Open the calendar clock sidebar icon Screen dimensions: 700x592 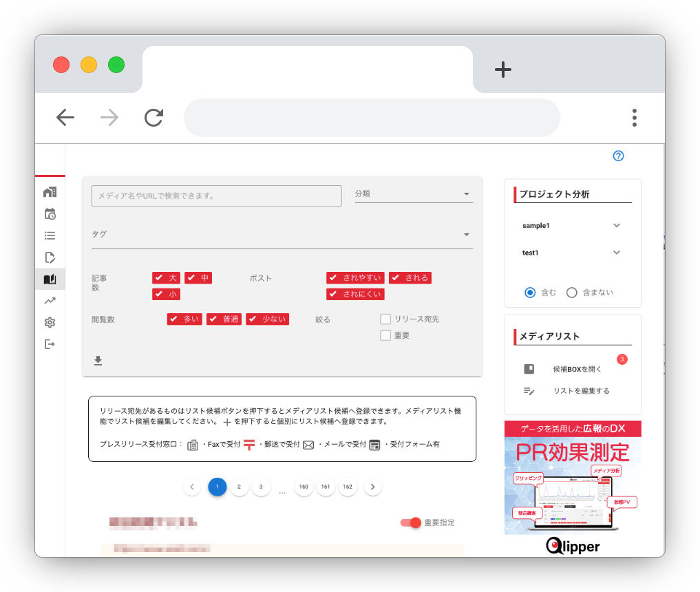tap(50, 213)
